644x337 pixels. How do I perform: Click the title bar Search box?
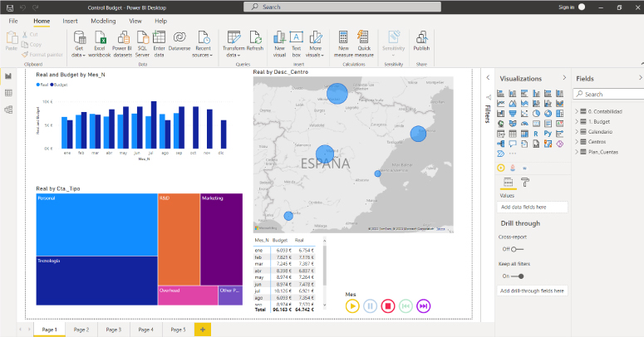pos(342,7)
